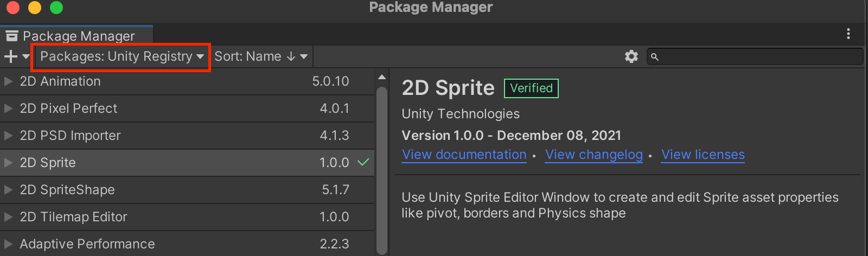Click the Package Manager window title
The height and width of the screenshot is (256, 868).
pos(431,7)
